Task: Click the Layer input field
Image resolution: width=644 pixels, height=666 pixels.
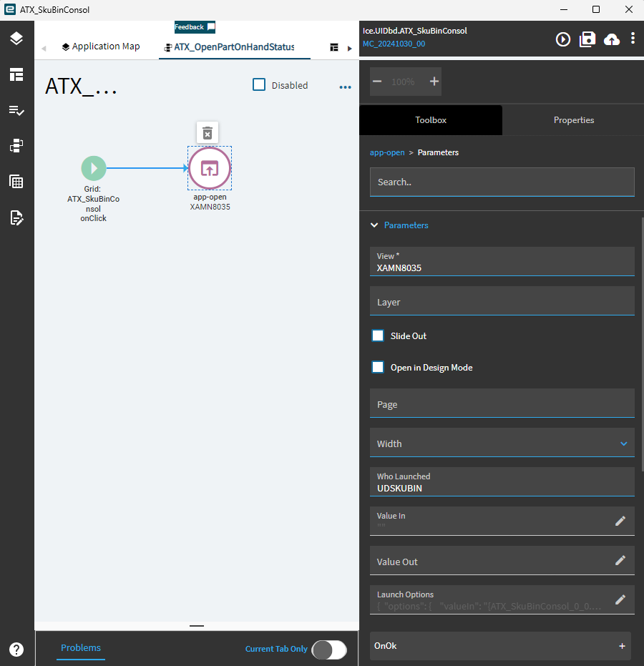Action: point(502,301)
